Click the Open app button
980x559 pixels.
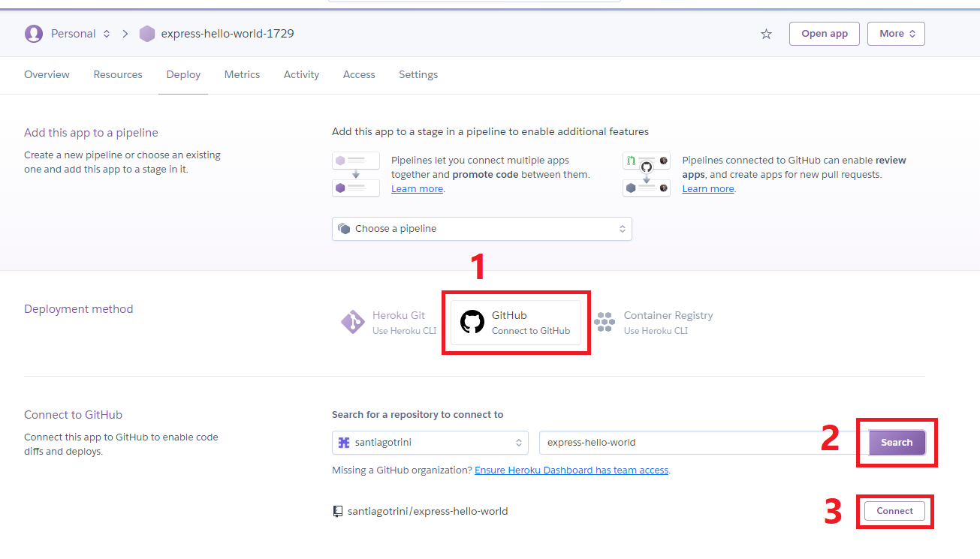click(x=825, y=34)
